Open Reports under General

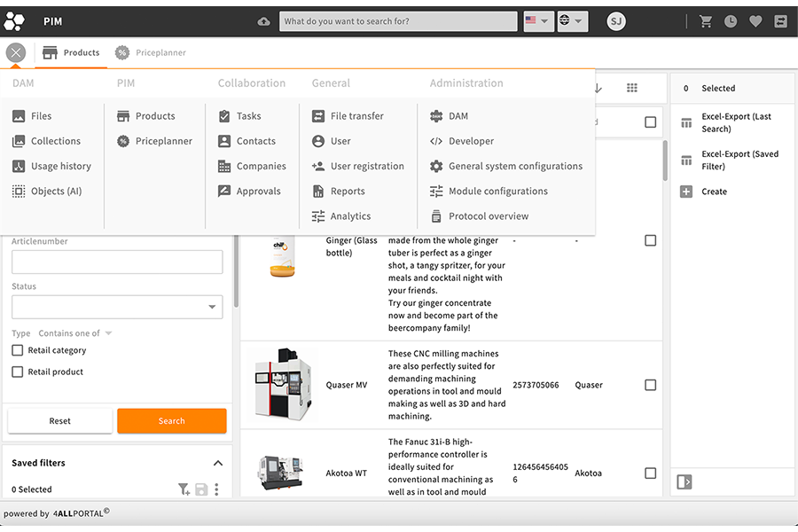pyautogui.click(x=339, y=191)
